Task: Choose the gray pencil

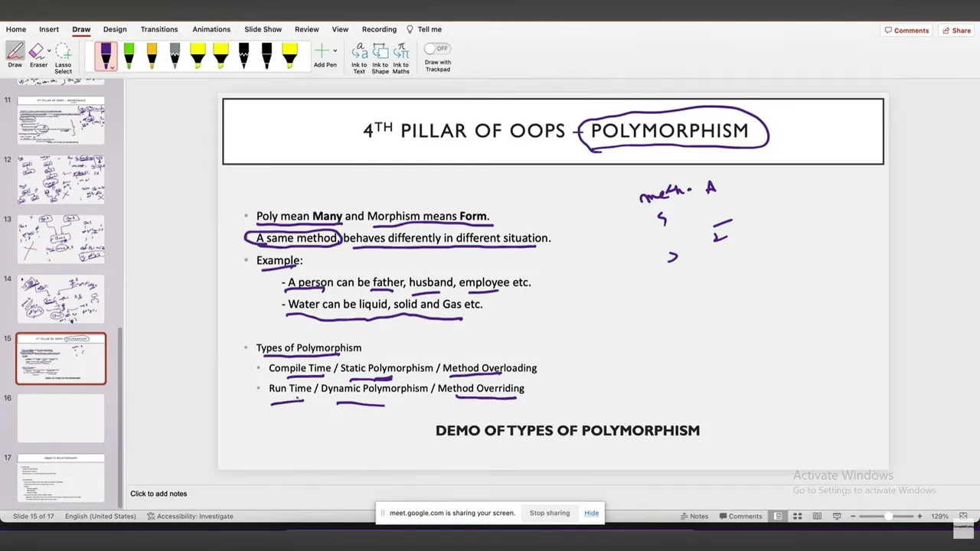Action: (x=175, y=56)
